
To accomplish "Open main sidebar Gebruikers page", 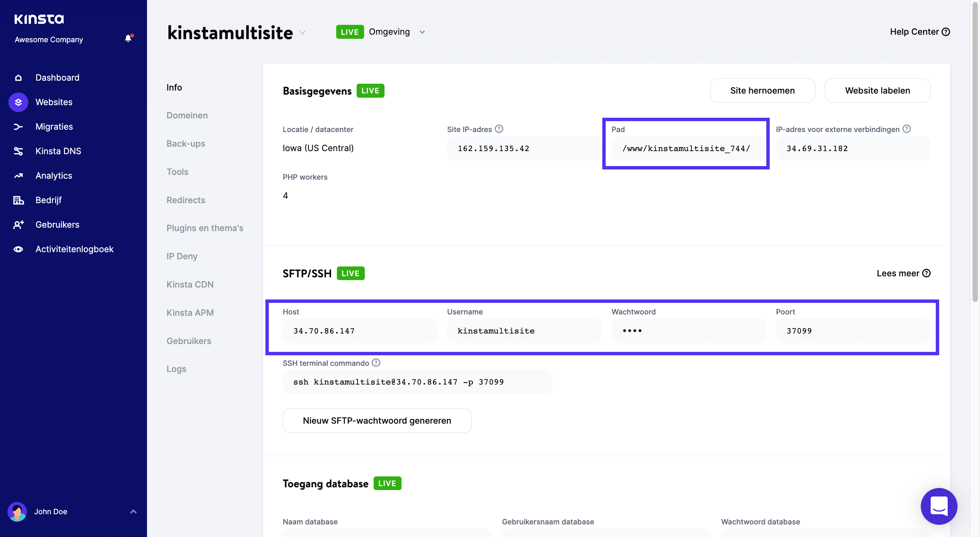I will click(58, 225).
